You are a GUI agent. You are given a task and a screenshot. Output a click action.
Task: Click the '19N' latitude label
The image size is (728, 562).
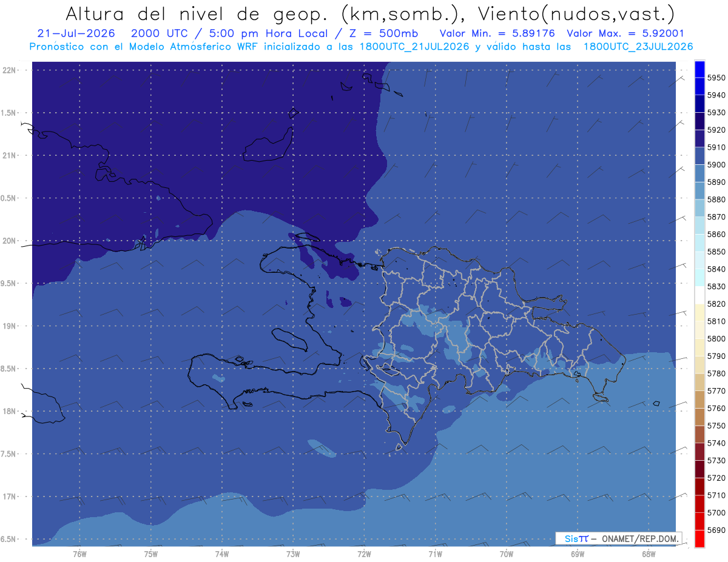click(x=10, y=326)
